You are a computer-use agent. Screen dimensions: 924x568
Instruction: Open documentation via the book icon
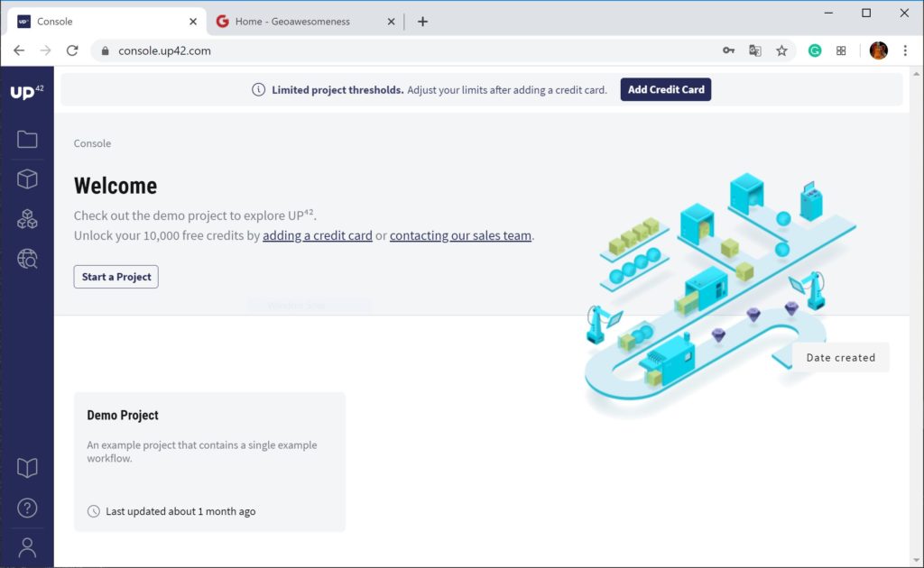(27, 468)
